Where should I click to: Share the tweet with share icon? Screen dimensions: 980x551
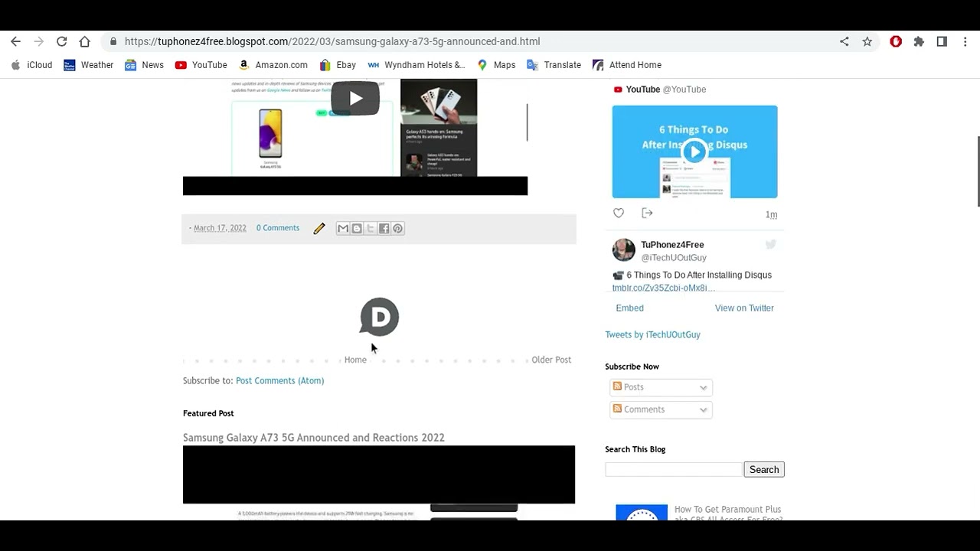(647, 214)
